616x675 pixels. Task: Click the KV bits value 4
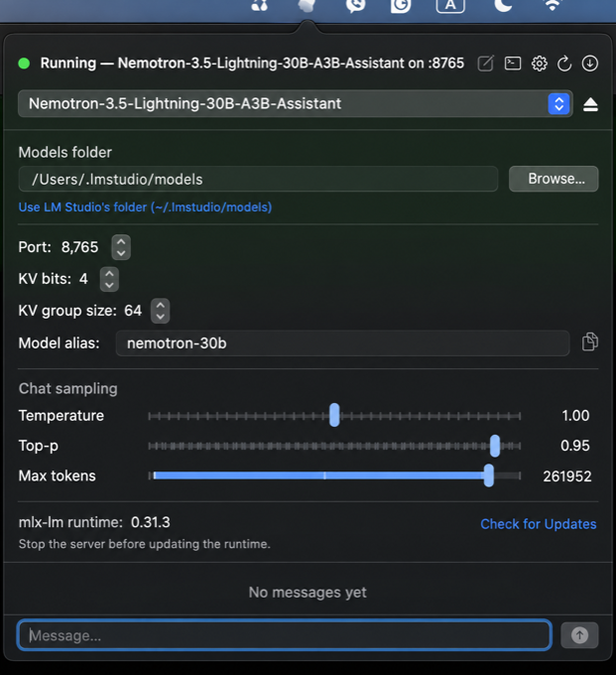[83, 279]
